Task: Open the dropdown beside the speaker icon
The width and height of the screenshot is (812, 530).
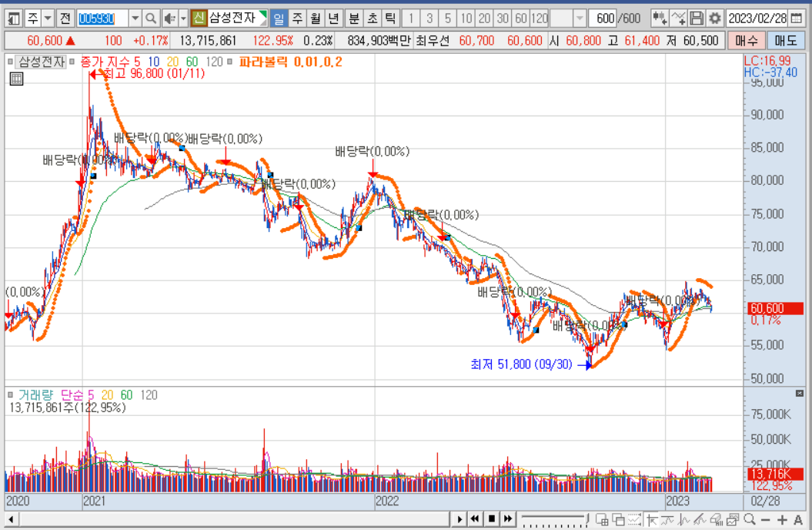Action: [x=183, y=18]
